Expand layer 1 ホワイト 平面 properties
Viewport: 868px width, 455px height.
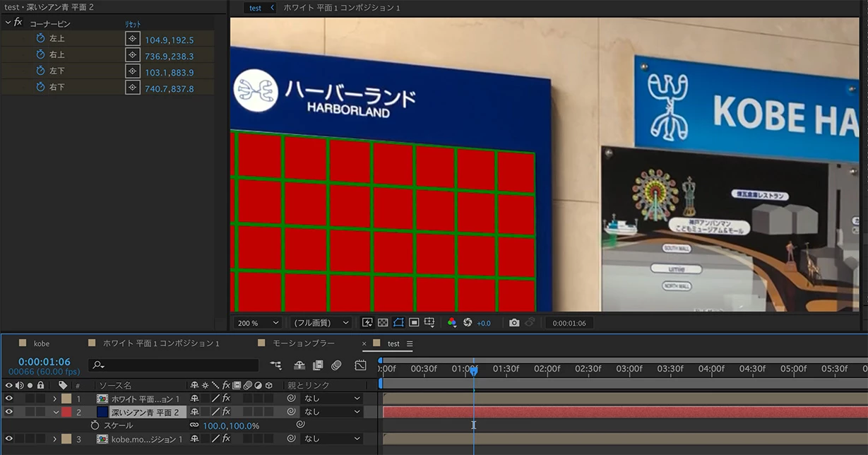point(55,398)
